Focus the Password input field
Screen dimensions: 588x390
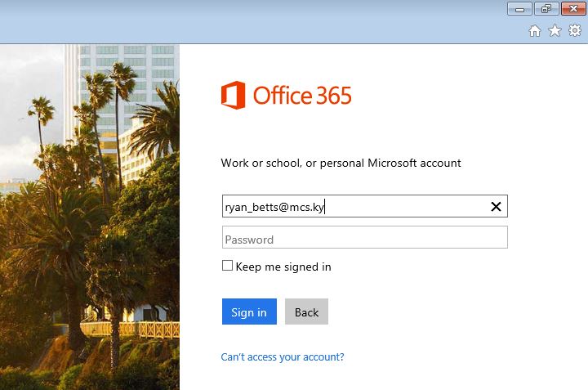pyautogui.click(x=364, y=237)
